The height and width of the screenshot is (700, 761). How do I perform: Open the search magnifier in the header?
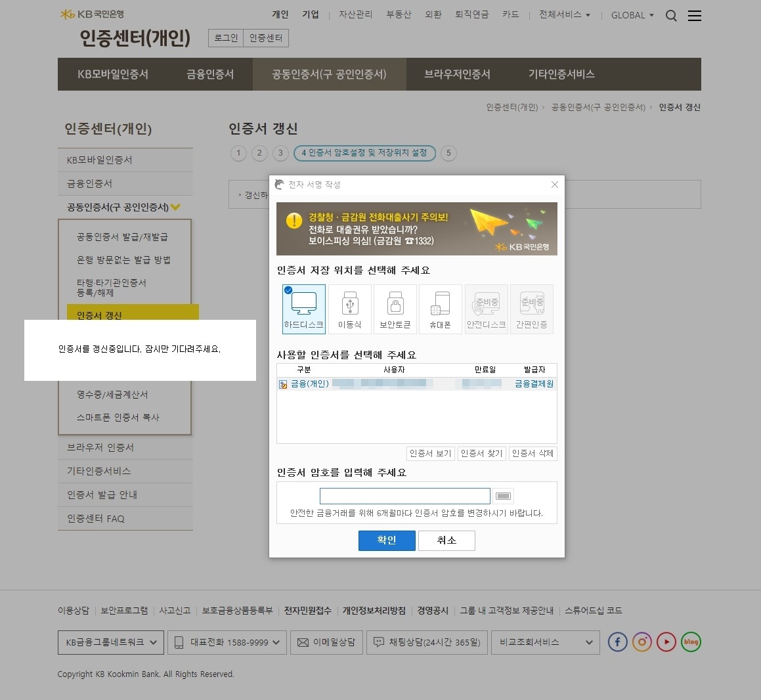point(671,16)
